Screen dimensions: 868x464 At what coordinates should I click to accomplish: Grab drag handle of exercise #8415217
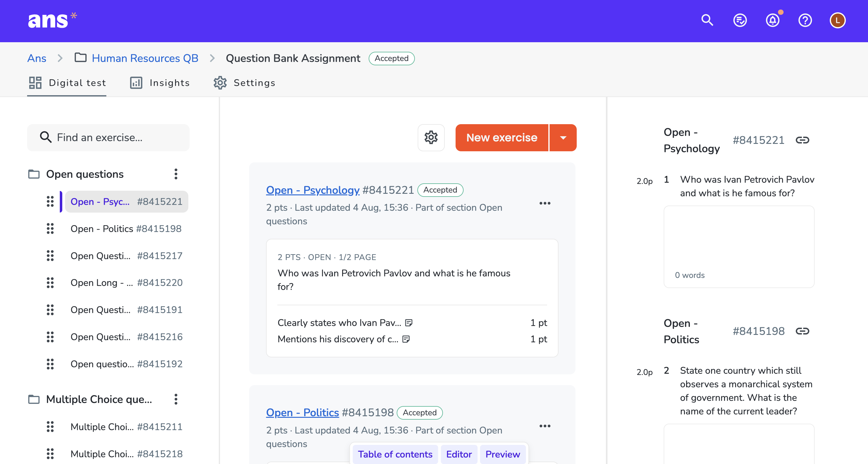(x=50, y=256)
